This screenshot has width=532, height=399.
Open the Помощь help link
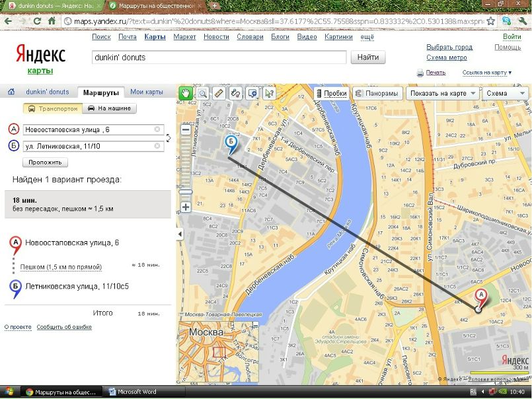508,47
